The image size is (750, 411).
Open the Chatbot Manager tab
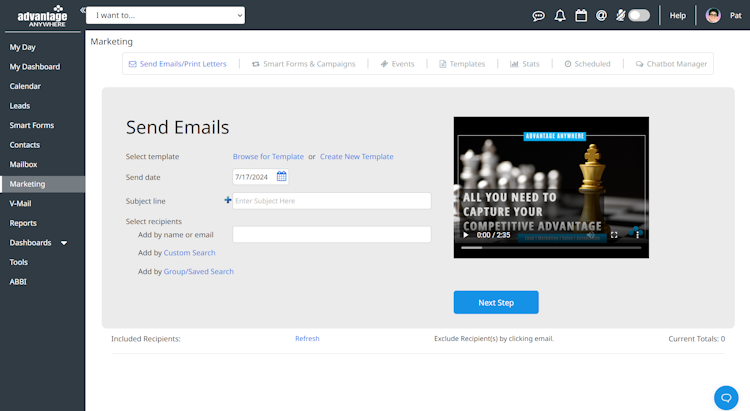(x=671, y=64)
